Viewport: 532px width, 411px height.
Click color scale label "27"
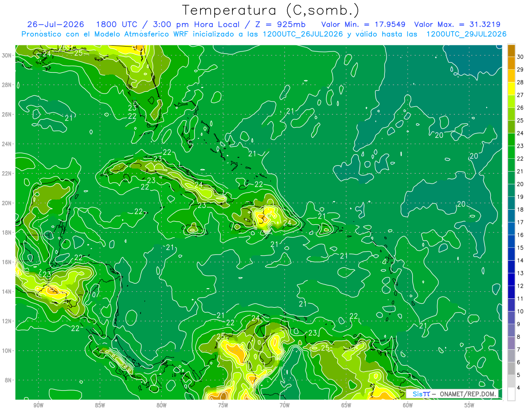coord(520,95)
